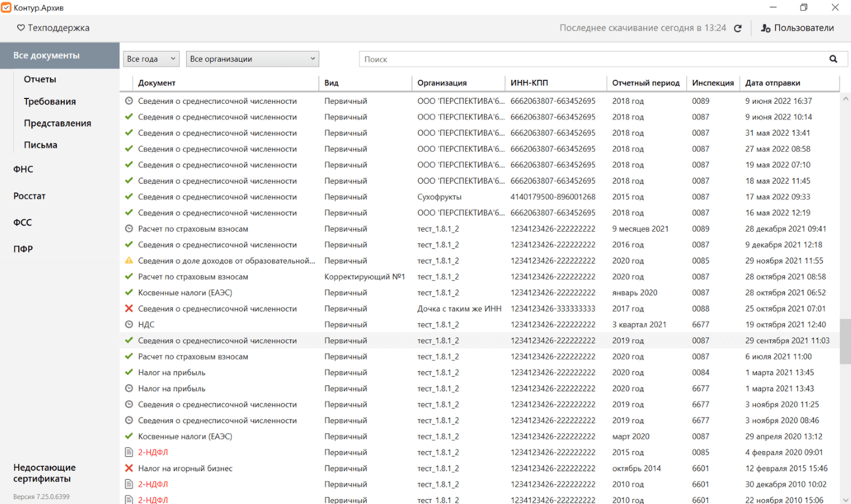This screenshot has width=851, height=504.
Task: Sort the table by Организация column
Action: click(x=442, y=83)
